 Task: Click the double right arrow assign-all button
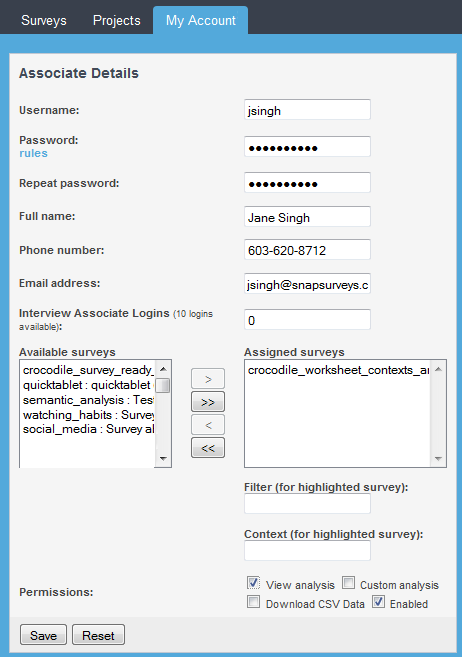pyautogui.click(x=208, y=402)
